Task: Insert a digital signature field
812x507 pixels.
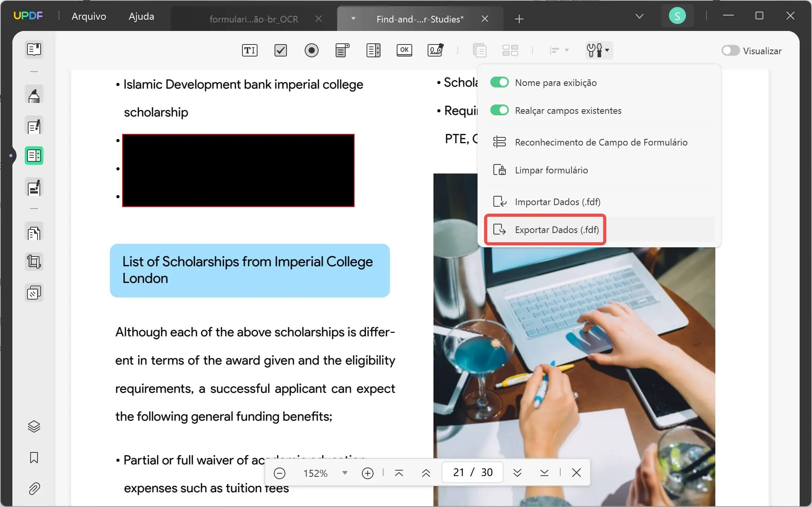Action: coord(435,50)
